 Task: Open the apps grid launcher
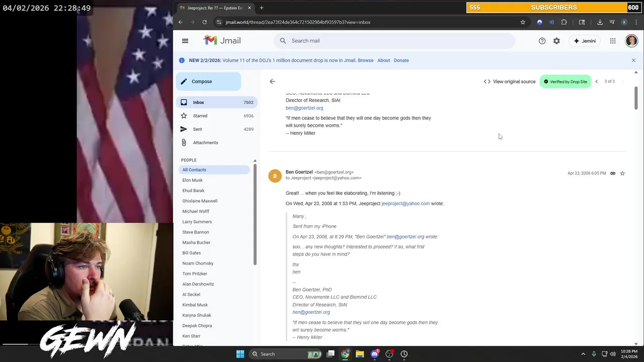(x=613, y=41)
